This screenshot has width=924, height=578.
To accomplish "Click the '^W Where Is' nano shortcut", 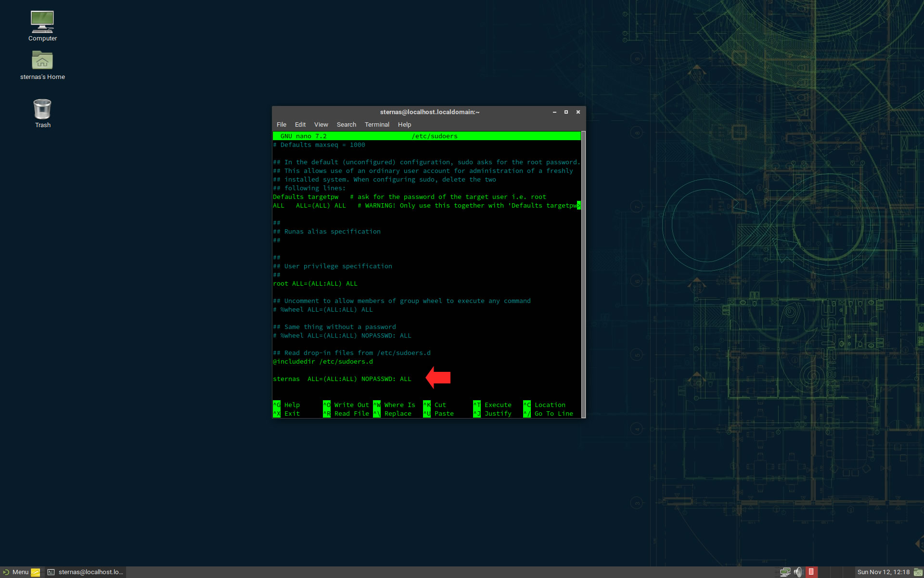I will point(394,405).
